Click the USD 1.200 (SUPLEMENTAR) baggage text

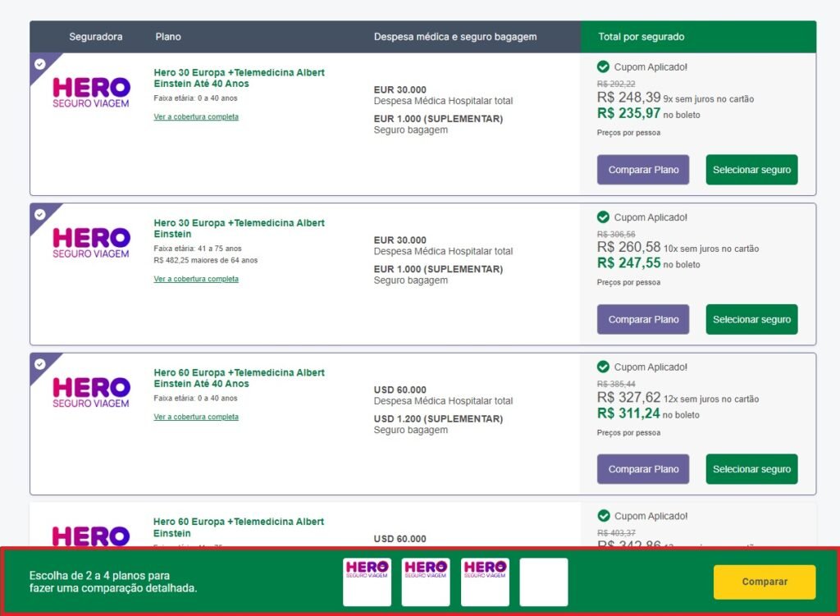click(x=438, y=419)
